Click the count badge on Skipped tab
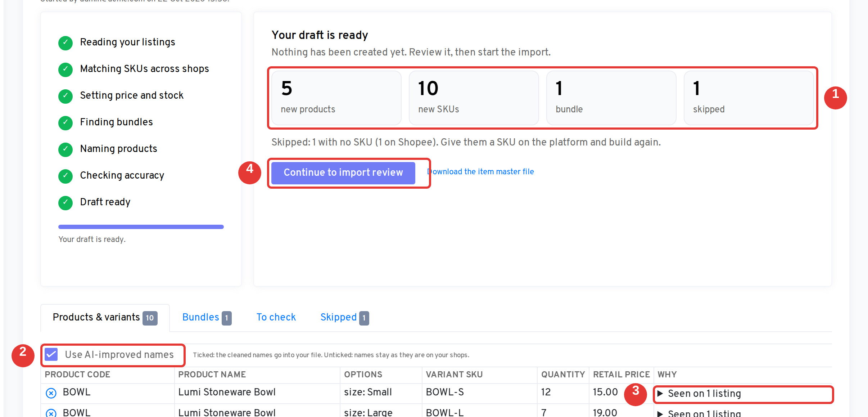Image resolution: width=868 pixels, height=417 pixels. coord(364,318)
